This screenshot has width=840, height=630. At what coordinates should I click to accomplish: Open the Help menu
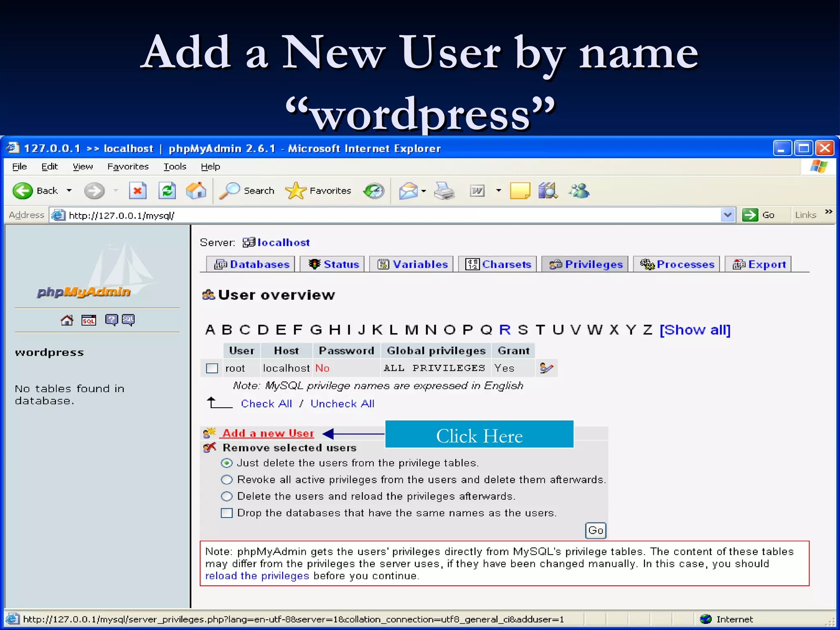(x=210, y=167)
